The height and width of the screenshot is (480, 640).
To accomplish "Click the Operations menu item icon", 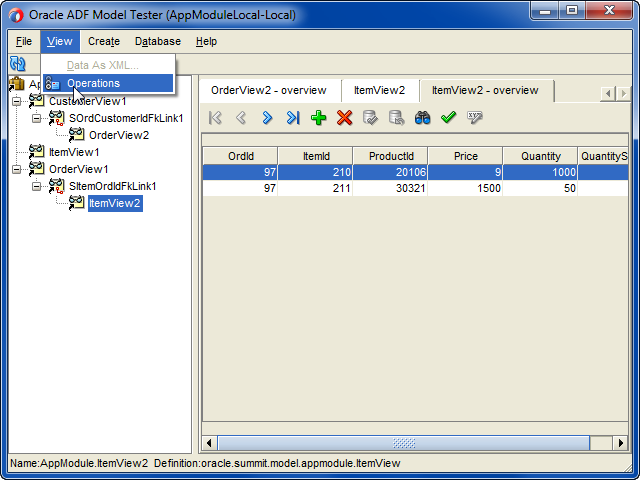I will [x=52, y=83].
